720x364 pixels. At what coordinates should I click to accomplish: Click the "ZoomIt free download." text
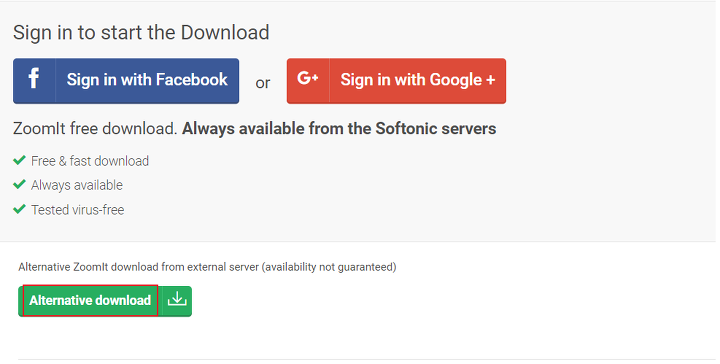95,129
